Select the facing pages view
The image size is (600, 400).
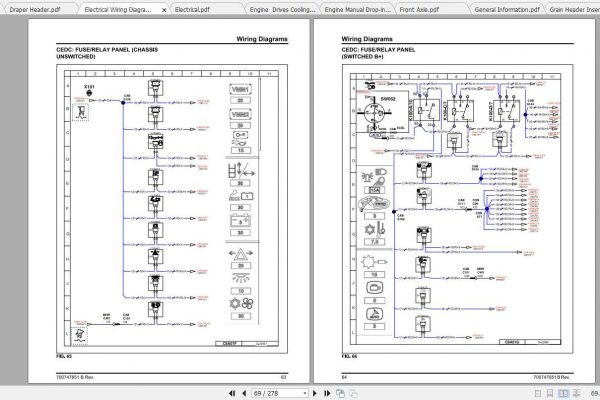(x=563, y=393)
